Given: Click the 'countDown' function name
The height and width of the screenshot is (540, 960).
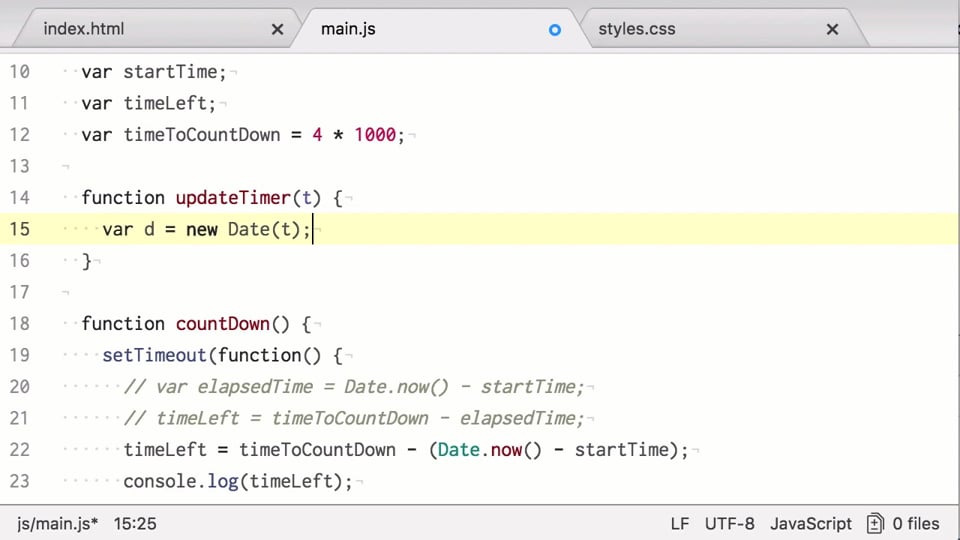Looking at the screenshot, I should click(222, 323).
